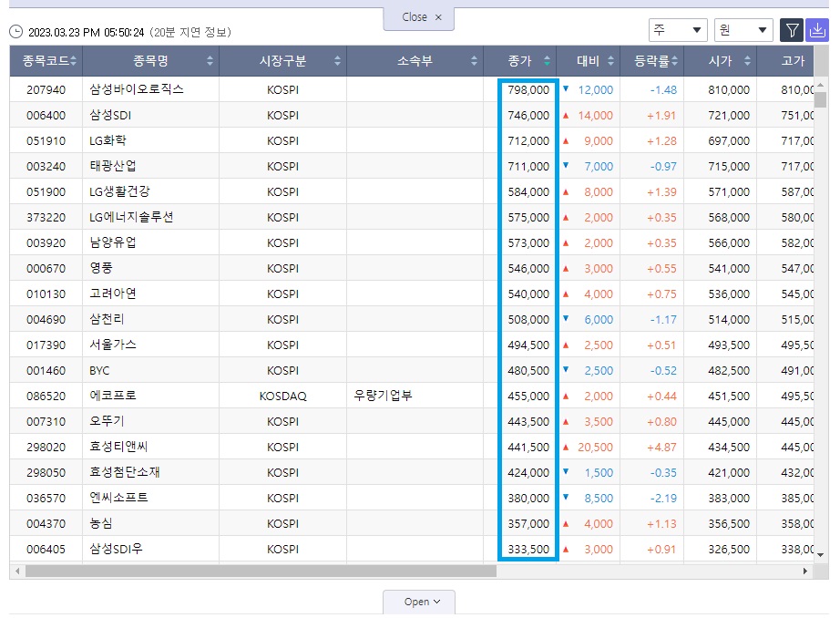Click closing price 455,000
The height and width of the screenshot is (618, 840).
click(x=528, y=397)
